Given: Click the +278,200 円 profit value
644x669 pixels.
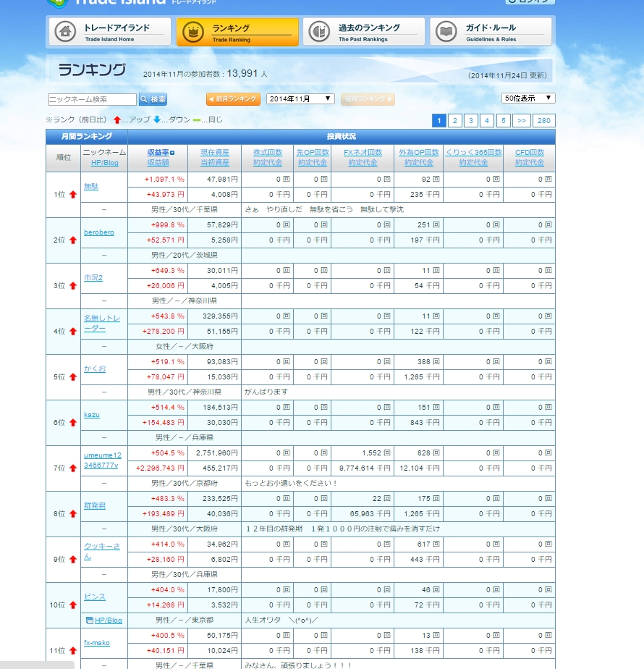Looking at the screenshot, I should coord(164,331).
